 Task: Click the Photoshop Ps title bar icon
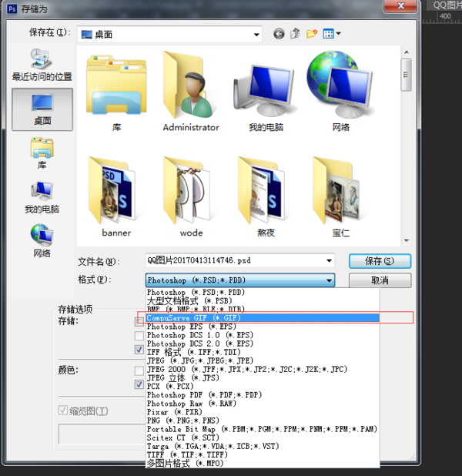[12, 8]
